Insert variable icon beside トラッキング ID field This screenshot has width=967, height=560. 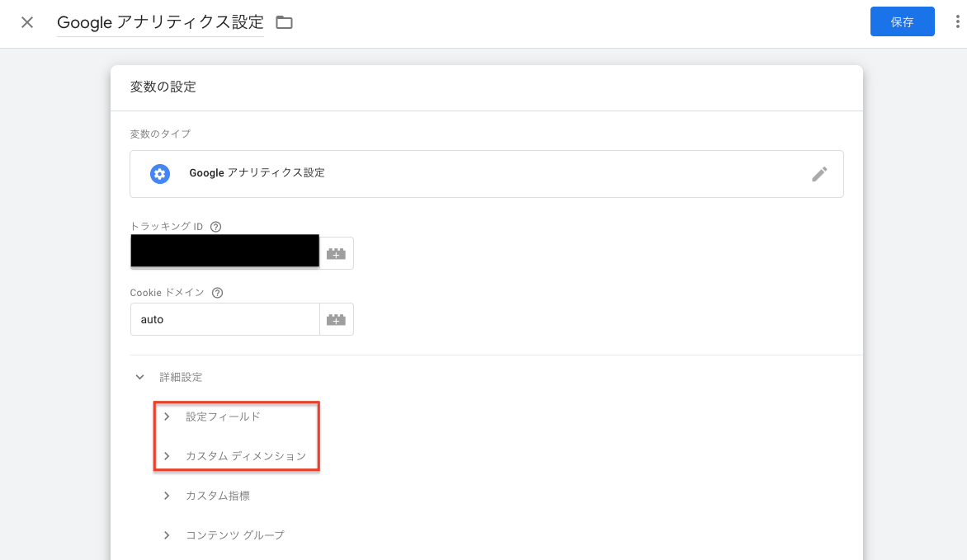[336, 253]
